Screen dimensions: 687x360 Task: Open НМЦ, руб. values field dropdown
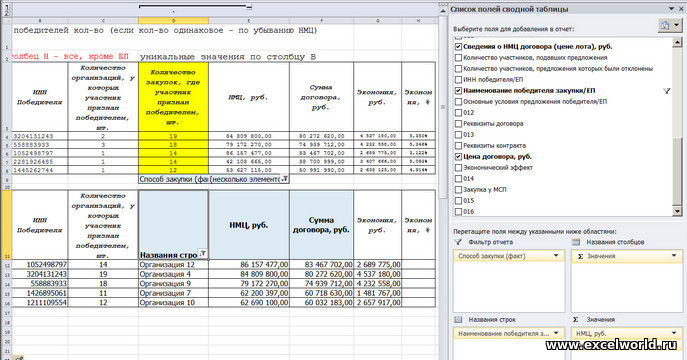point(674,333)
